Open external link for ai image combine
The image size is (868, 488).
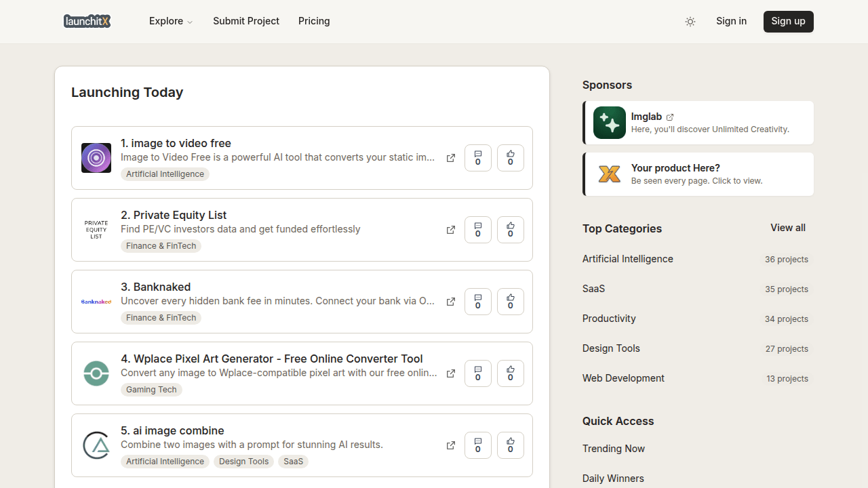(x=451, y=445)
